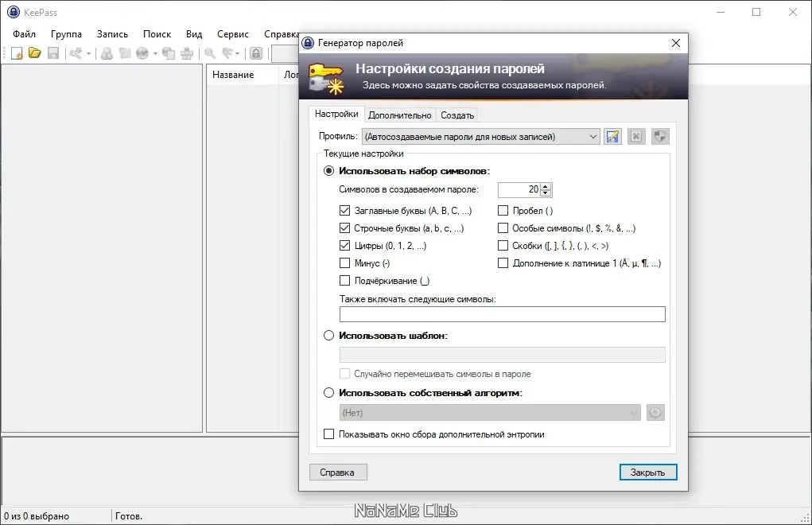Click the gear icon beside algorithm dropdown

point(655,413)
